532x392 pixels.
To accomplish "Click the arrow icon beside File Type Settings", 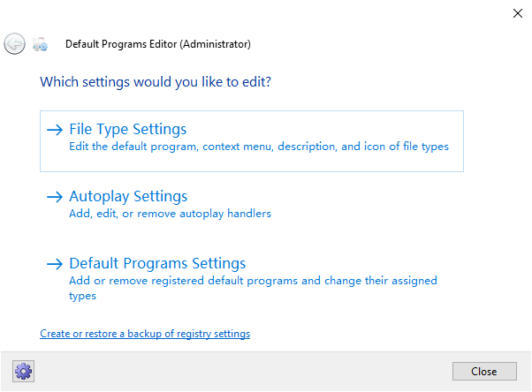I will [x=55, y=130].
